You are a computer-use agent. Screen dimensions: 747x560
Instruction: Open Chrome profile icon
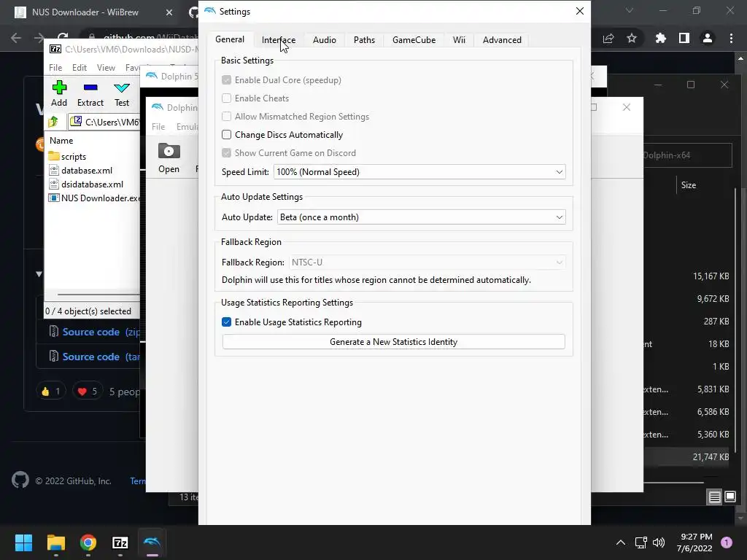708,38
